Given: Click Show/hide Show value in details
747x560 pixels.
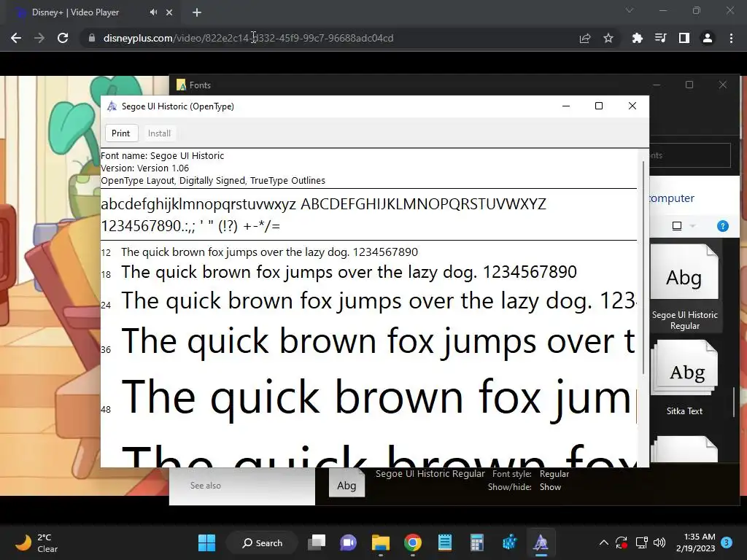Looking at the screenshot, I should pos(550,487).
